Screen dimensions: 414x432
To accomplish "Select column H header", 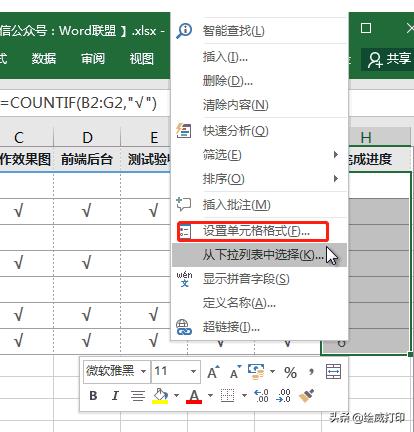I will pos(379,137).
